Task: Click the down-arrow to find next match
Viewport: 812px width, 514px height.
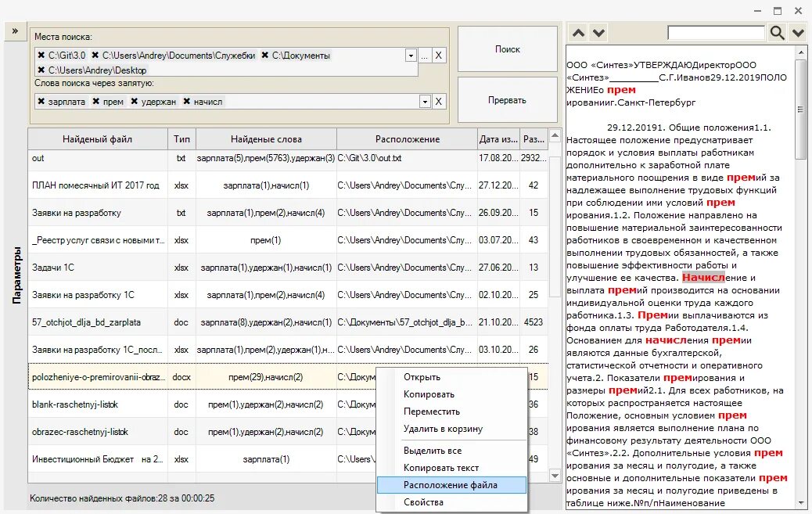Action: coord(597,33)
